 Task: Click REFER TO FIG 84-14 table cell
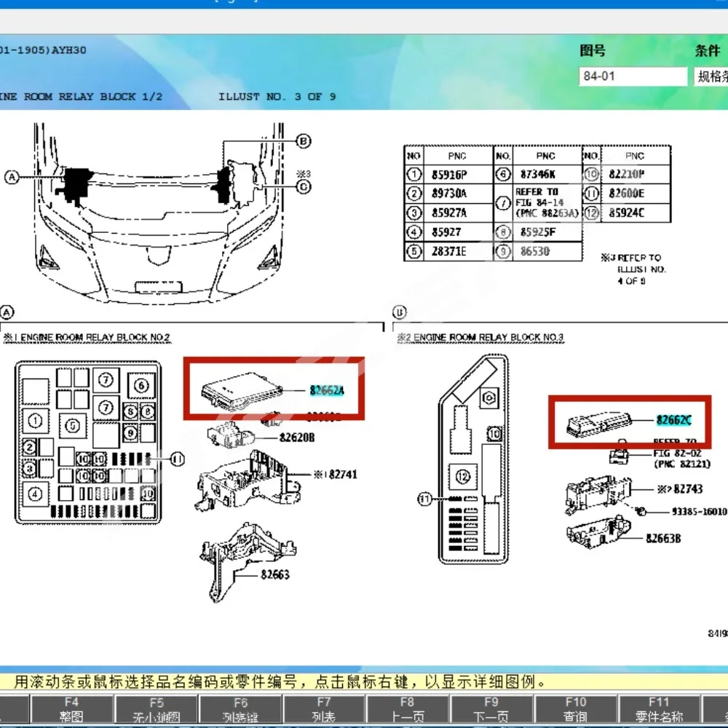[547, 203]
